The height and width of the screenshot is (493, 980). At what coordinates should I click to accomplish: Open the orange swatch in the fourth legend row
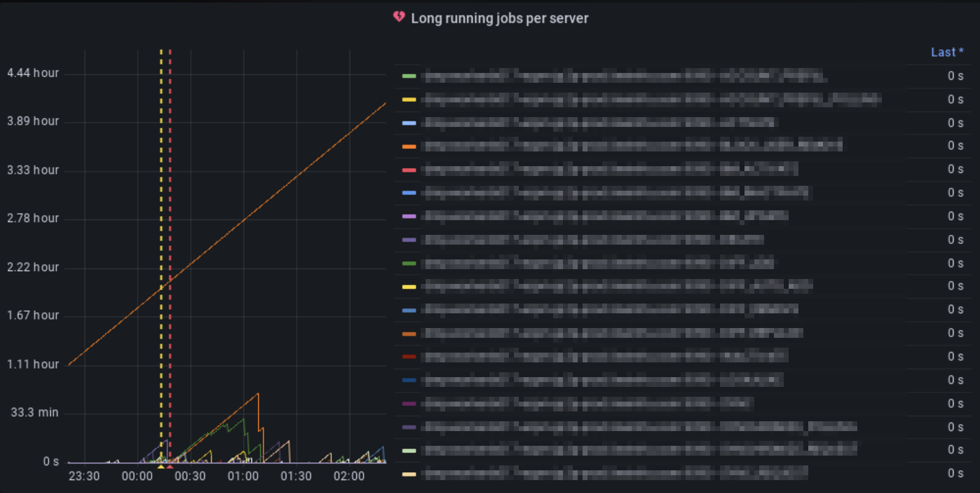click(x=409, y=147)
